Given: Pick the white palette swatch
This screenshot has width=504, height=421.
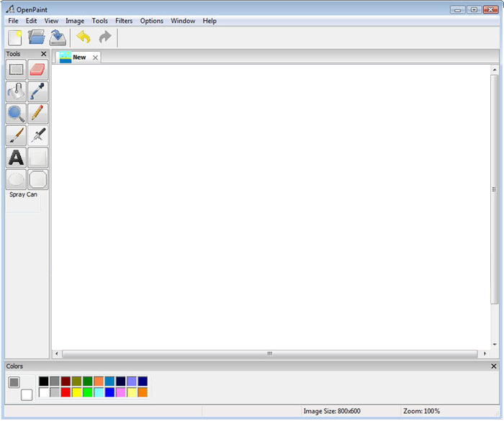Looking at the screenshot, I should [x=44, y=392].
